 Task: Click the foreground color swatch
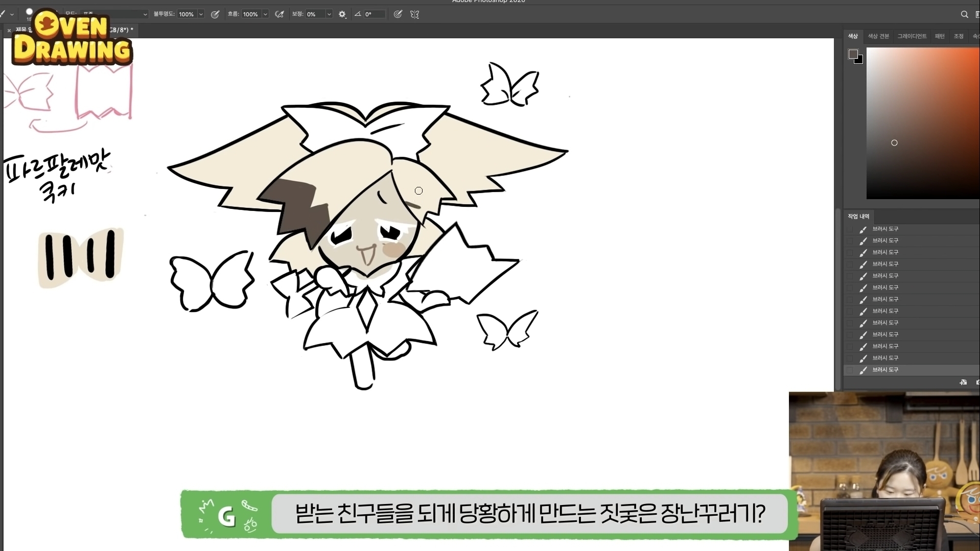[853, 54]
